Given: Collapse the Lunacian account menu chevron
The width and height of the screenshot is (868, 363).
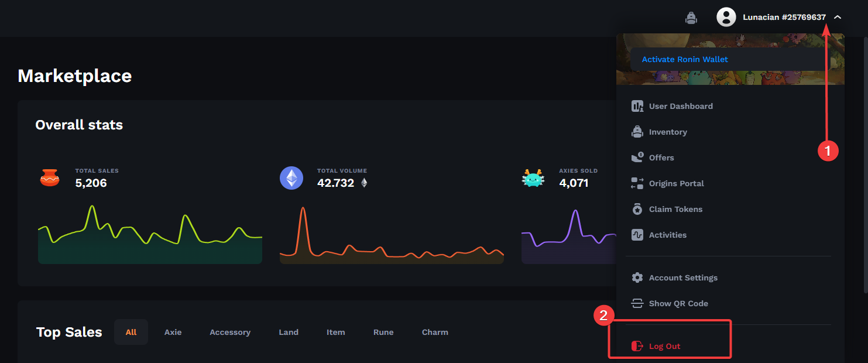Looking at the screenshot, I should point(838,18).
